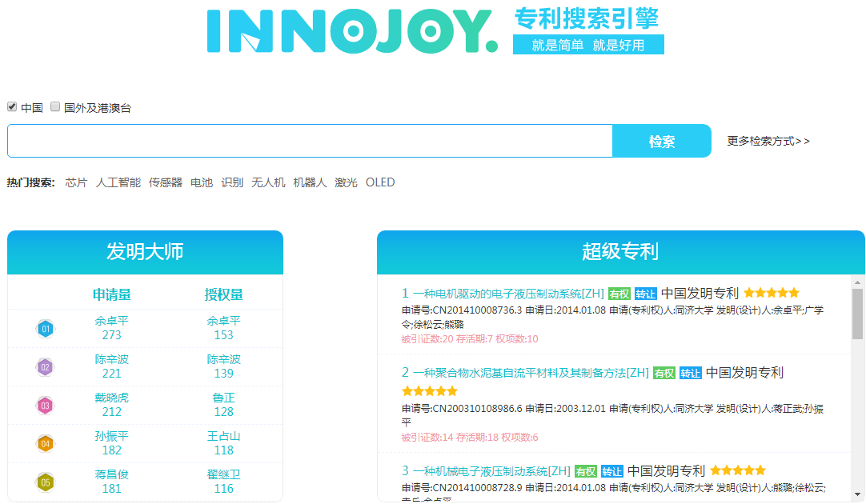
Task: Click 转让 badge on patent 2
Action: coord(691,374)
